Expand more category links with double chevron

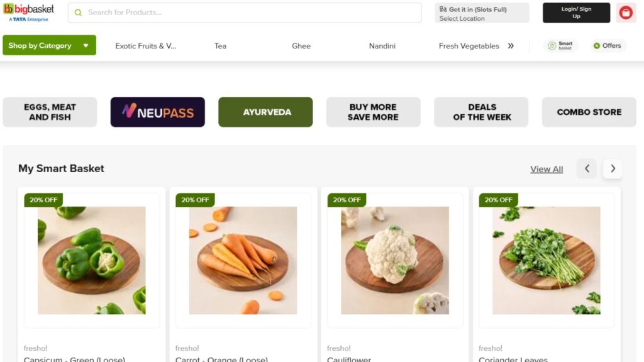click(511, 46)
